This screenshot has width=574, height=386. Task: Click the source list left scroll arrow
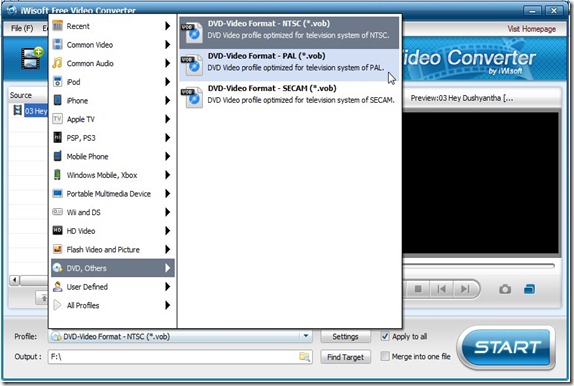tap(15, 280)
